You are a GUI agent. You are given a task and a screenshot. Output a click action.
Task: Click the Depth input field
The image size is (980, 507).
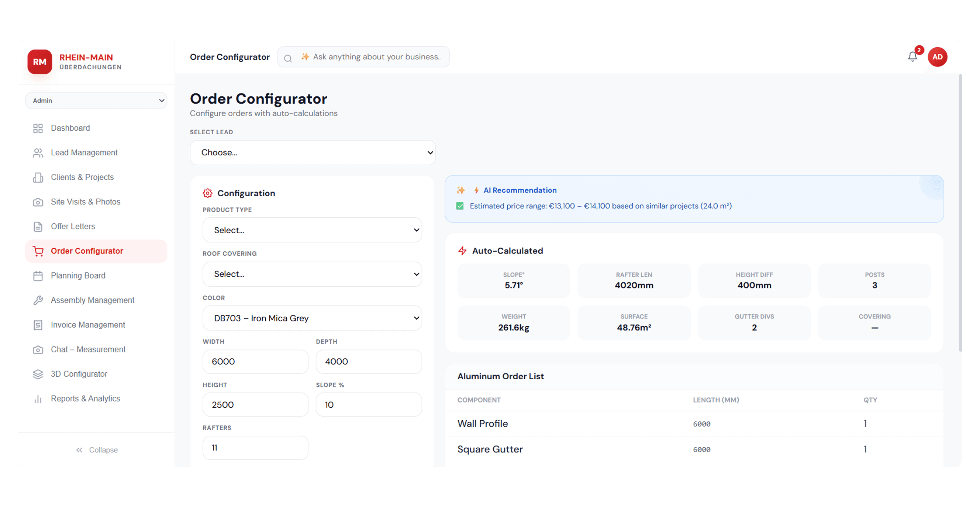(369, 362)
